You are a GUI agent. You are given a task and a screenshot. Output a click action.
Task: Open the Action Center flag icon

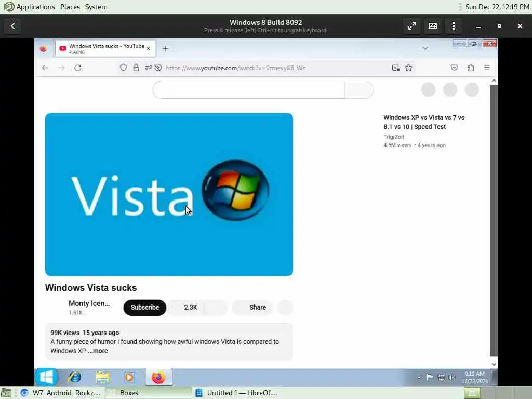pyautogui.click(x=430, y=378)
